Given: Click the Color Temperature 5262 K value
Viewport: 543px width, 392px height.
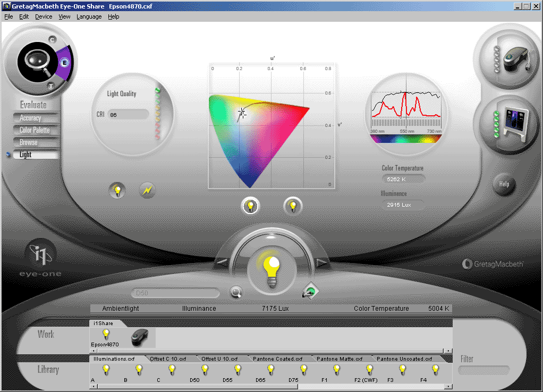Looking at the screenshot, I should coord(403,179).
